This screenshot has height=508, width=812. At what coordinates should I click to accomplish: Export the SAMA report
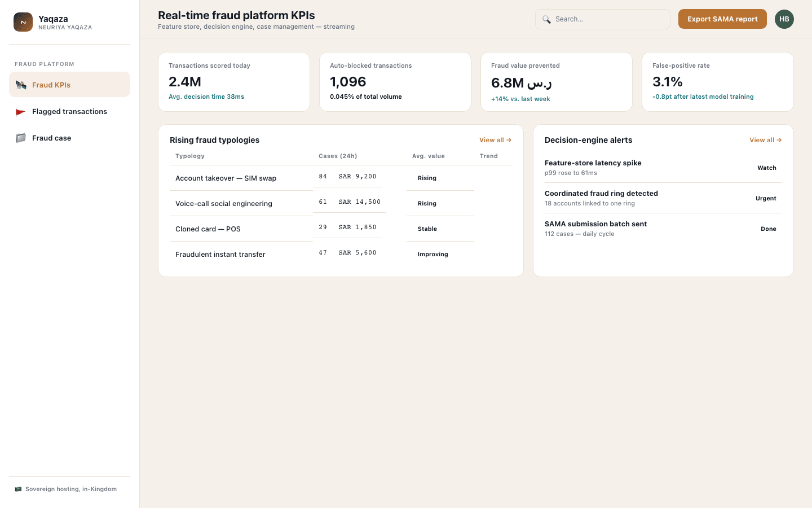[722, 19]
